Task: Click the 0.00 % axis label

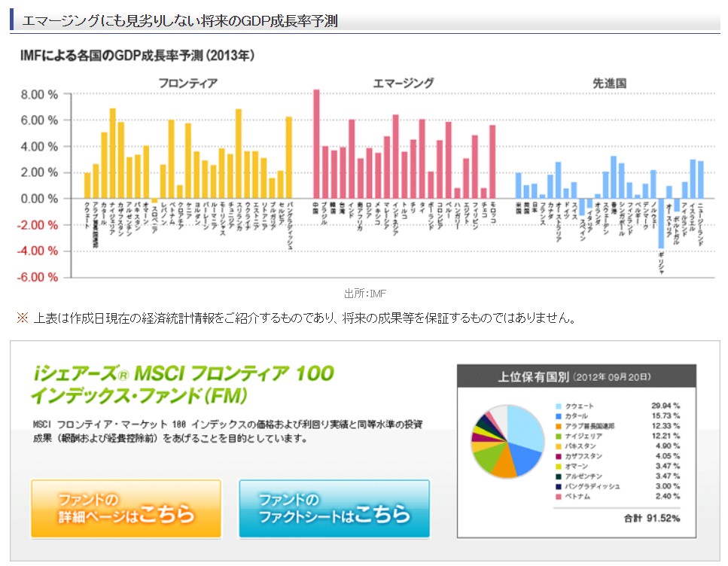Action: [40, 199]
